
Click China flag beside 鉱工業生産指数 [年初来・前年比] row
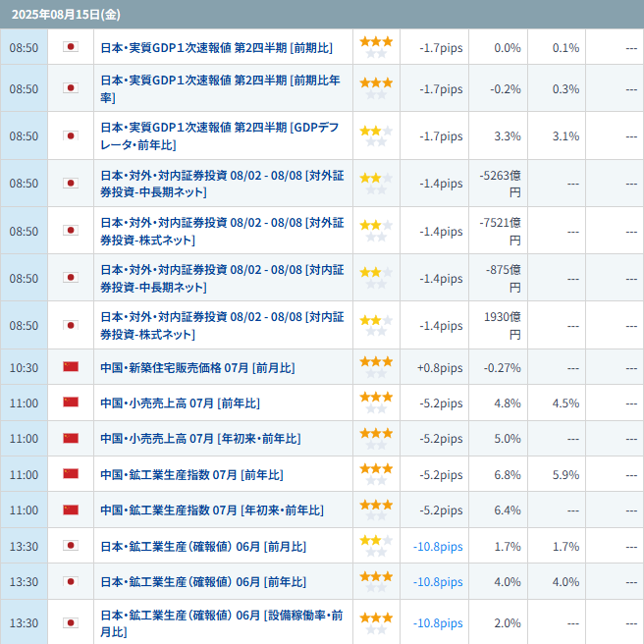pos(70,510)
